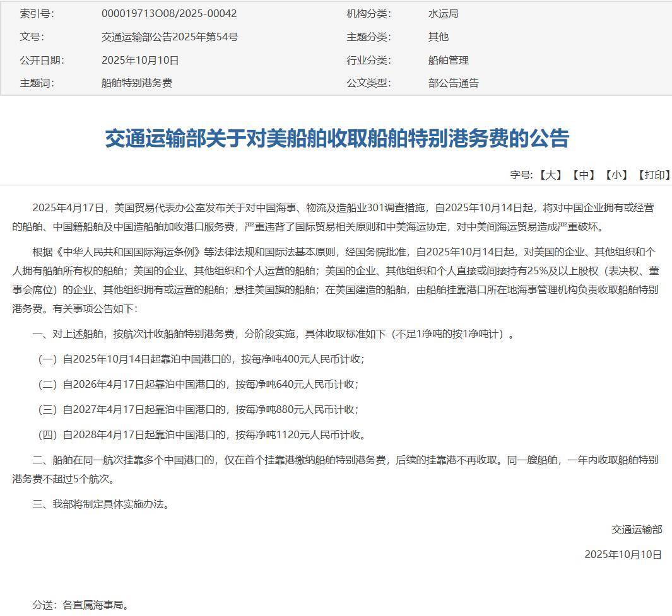This screenshot has height=616, width=672.
Task: Set font size to large 【大】
Action: pos(550,175)
